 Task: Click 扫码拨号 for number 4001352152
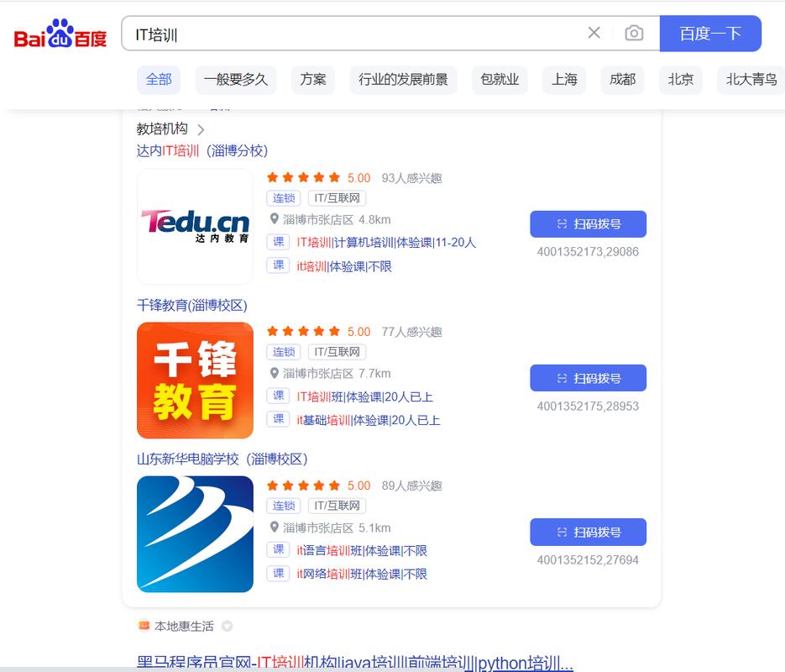pyautogui.click(x=589, y=533)
